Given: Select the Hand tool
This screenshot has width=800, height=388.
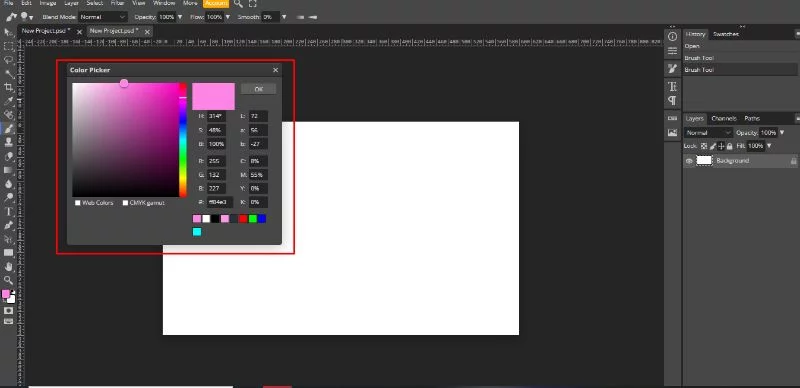Looking at the screenshot, I should 8,266.
